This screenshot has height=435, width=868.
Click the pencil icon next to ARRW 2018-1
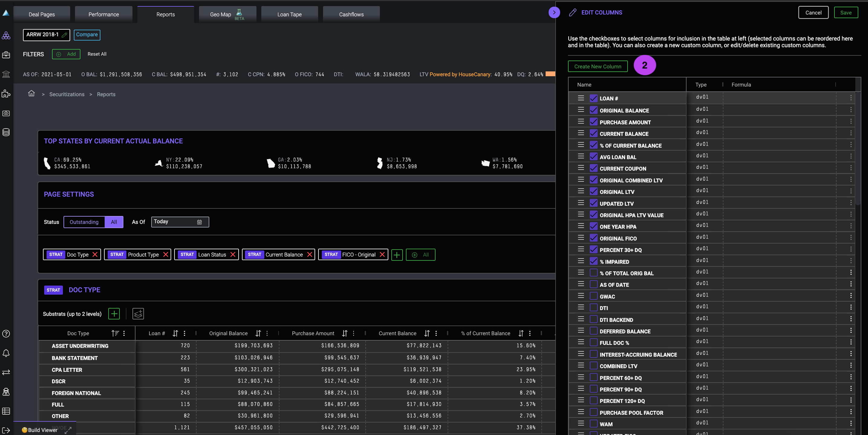64,35
